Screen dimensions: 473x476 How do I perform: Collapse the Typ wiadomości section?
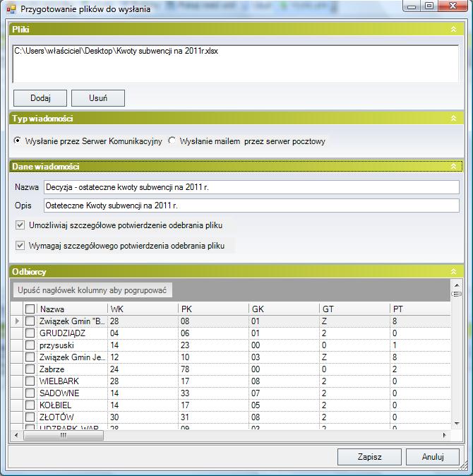point(453,118)
